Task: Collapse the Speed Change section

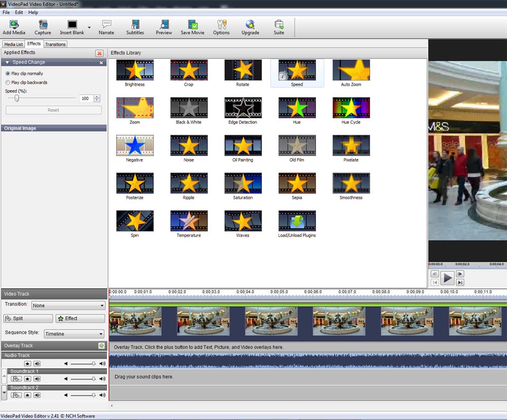Action: (8, 62)
